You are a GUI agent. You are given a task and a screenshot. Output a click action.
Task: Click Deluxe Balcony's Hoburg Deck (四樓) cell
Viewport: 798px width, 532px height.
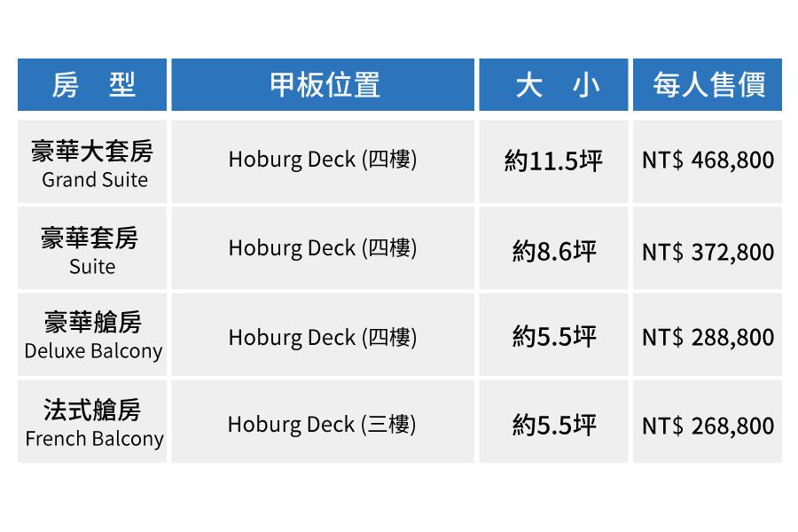click(x=323, y=337)
